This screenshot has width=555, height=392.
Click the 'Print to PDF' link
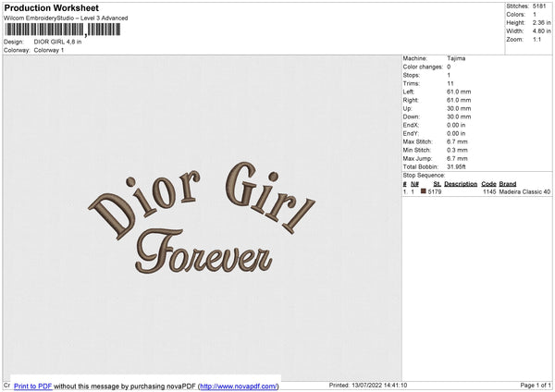(33, 386)
